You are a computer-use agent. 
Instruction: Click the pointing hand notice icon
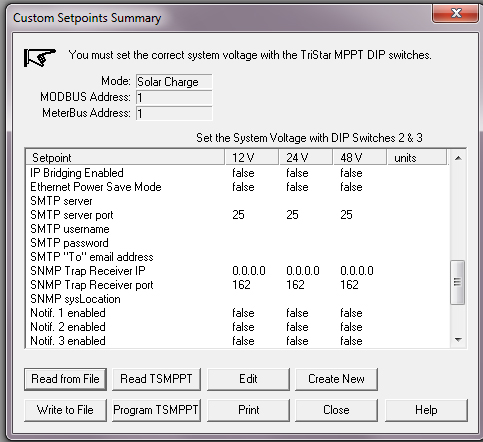coord(40,57)
